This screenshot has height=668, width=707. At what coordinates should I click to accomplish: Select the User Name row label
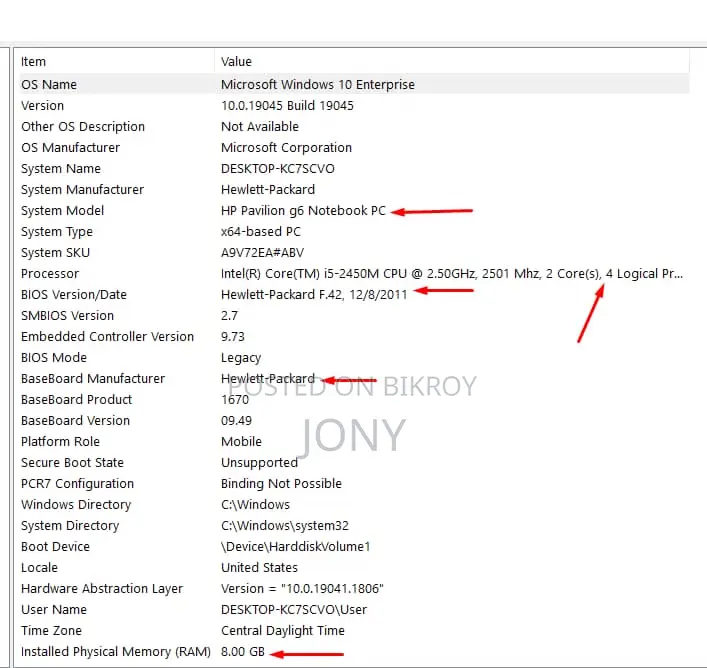pos(54,610)
